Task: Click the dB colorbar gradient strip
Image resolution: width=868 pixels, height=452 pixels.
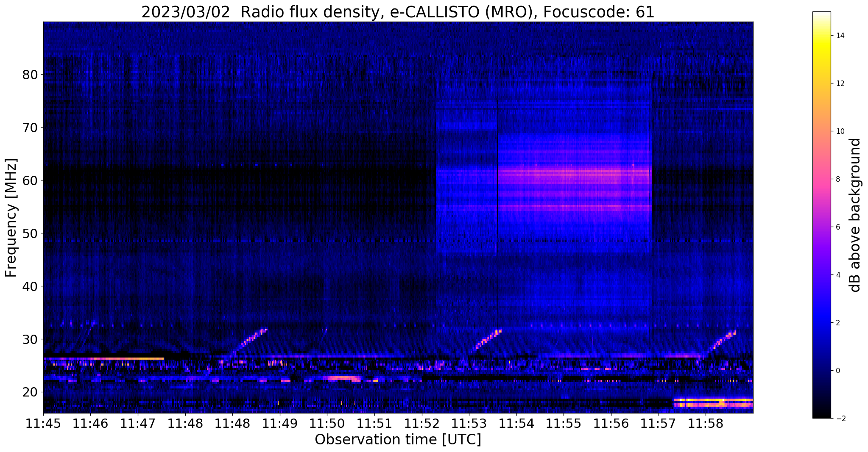Action: point(821,215)
